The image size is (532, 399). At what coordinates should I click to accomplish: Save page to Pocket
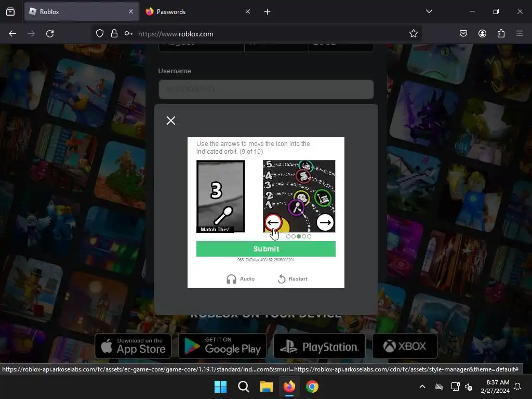tap(463, 34)
